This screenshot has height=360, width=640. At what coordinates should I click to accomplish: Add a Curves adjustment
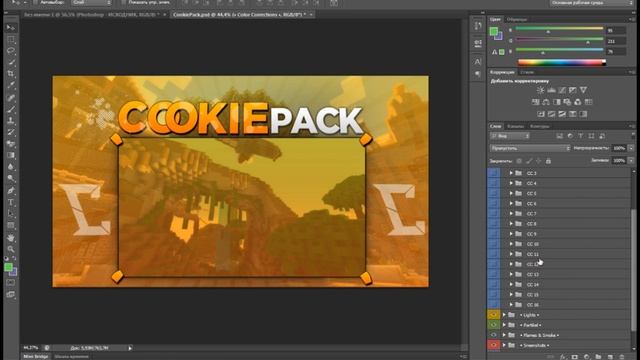(562, 90)
